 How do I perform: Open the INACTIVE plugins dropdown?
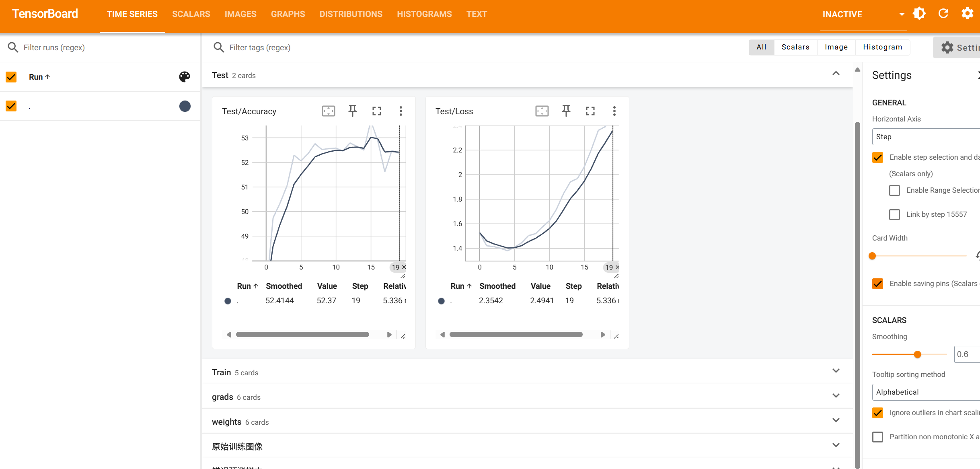pos(863,14)
